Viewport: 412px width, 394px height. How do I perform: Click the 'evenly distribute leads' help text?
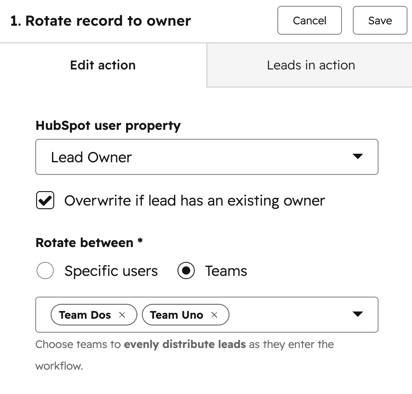coord(185,344)
